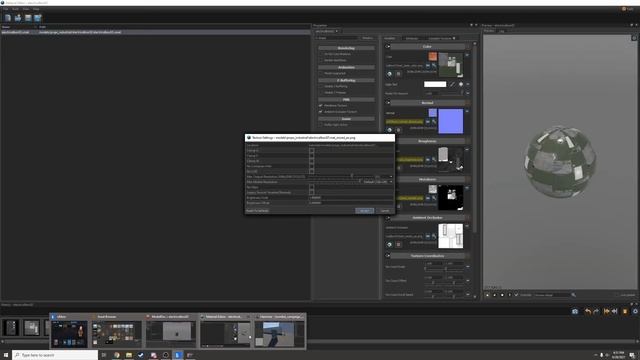640x360 pixels.
Task: Open the render mode dropdown in preview toolbar
Action: 552,295
